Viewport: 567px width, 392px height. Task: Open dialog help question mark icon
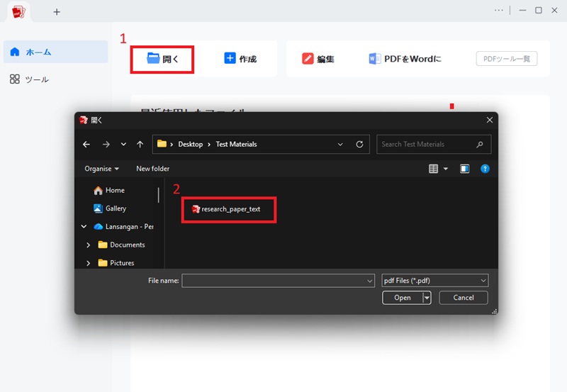click(x=485, y=169)
